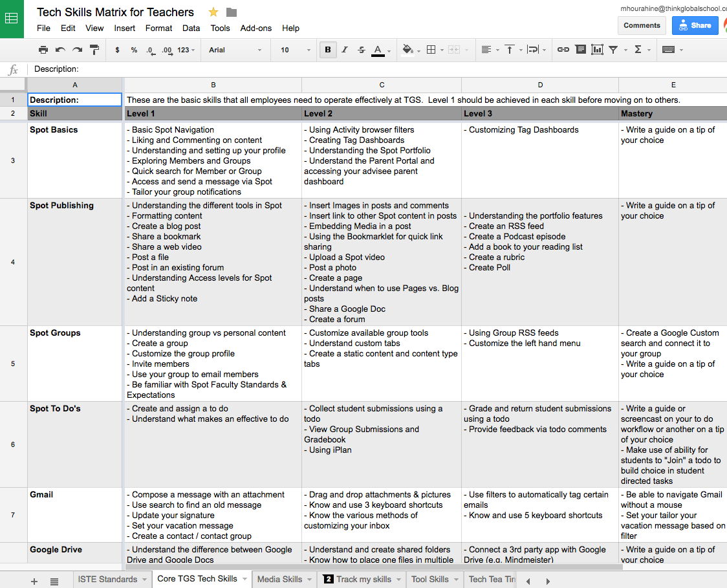Viewport: 727px width, 588px height.
Task: Click the input tools keyboard icon
Action: [x=669, y=50]
